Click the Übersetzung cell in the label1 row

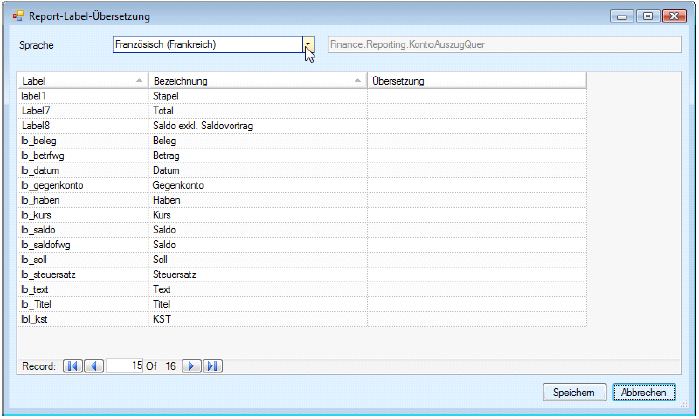[x=477, y=96]
